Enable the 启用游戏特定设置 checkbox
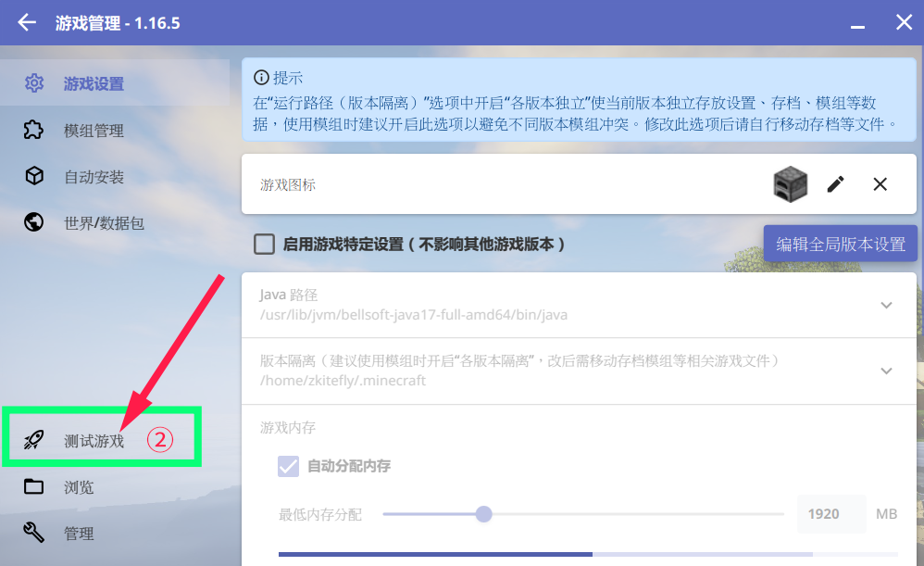This screenshot has height=566, width=924. (264, 244)
